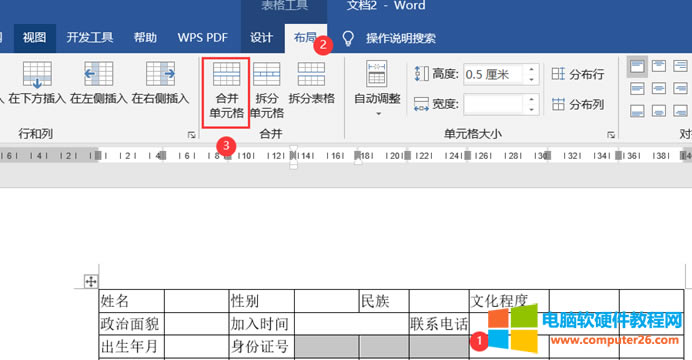692x360 pixels.
Task: Select Align Top Center alignment icon
Action: pos(659,67)
